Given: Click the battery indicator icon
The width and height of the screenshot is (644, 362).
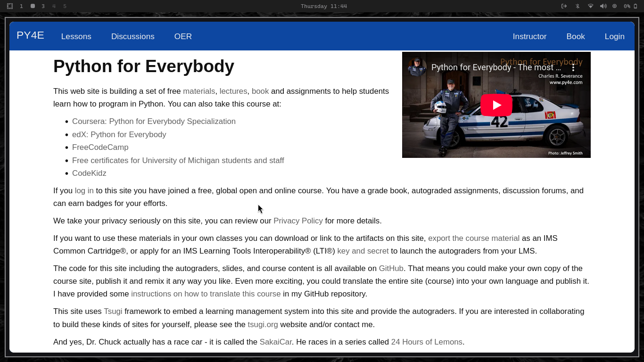Looking at the screenshot, I should [635, 6].
